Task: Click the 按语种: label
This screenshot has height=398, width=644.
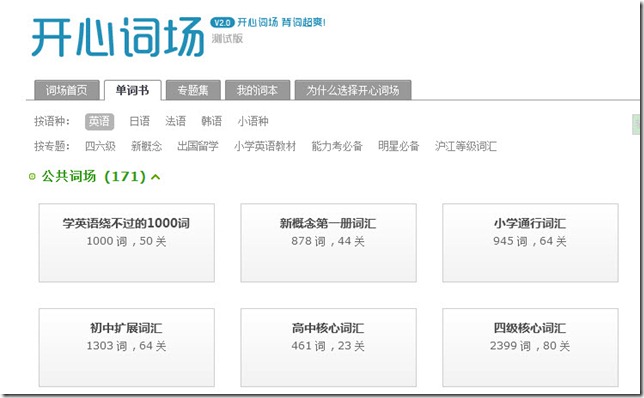Action: click(52, 121)
